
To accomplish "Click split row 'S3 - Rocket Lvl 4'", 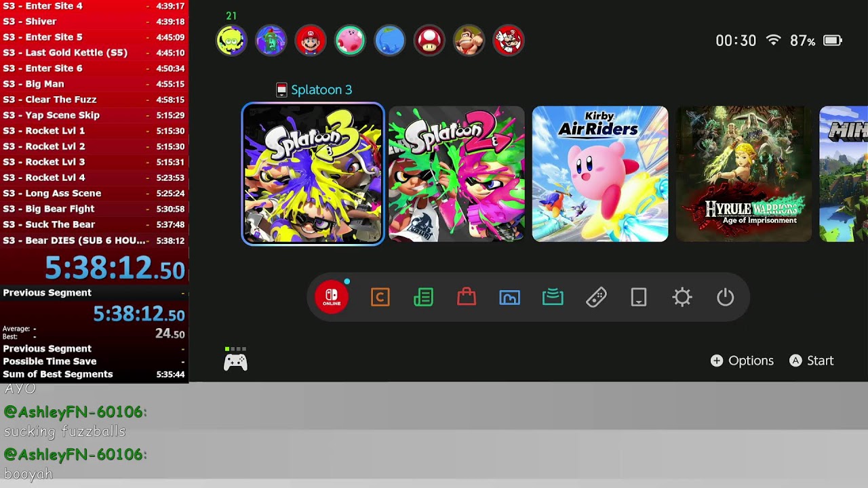I will (94, 178).
